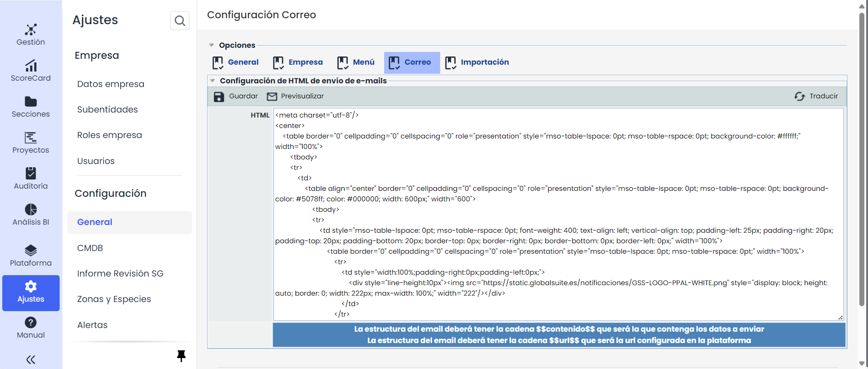868x369 pixels.
Task: Open the Manual help icon
Action: [30, 323]
